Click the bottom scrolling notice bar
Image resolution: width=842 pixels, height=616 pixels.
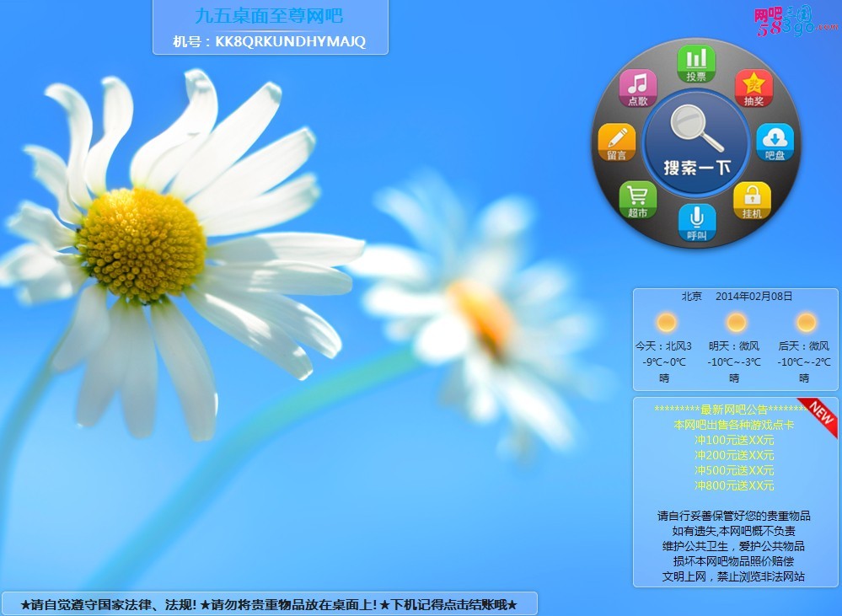tap(269, 604)
